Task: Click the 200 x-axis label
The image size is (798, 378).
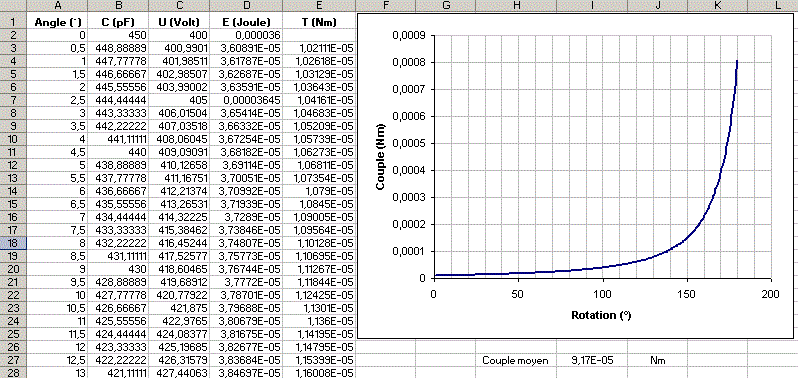Action: [x=771, y=295]
